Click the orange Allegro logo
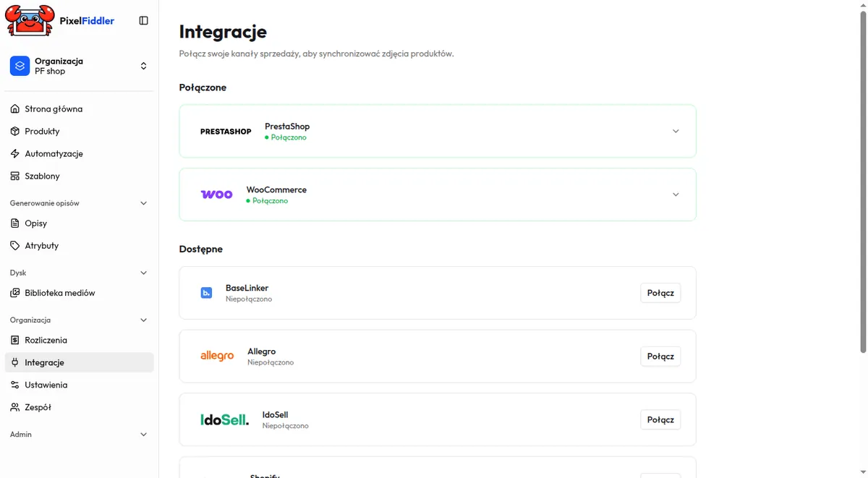 pos(217,356)
